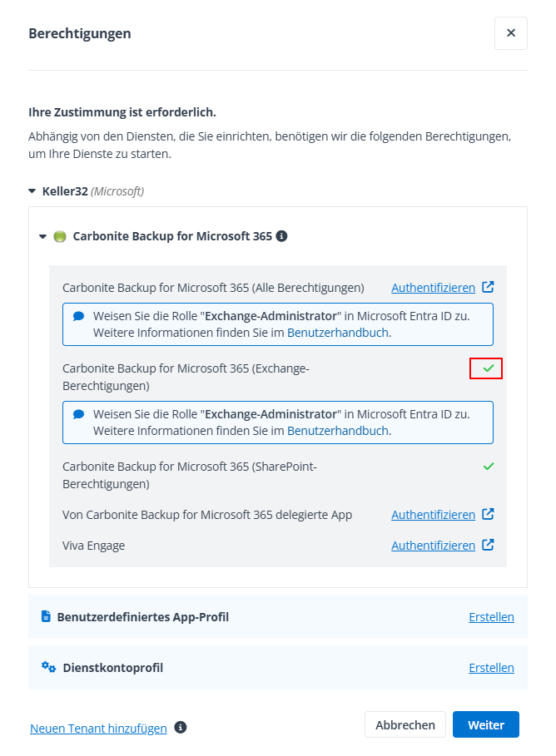Click the Dienstkontoprofil gears icon

tap(48, 667)
